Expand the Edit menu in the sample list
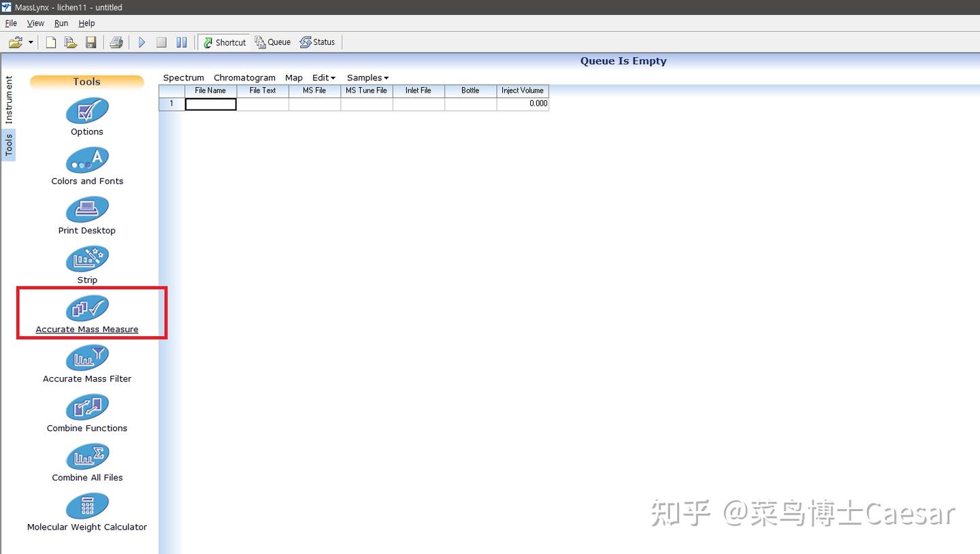980x554 pixels. tap(323, 77)
